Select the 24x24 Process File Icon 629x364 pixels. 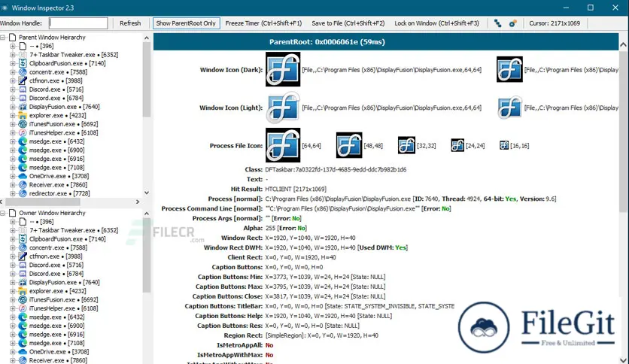[x=457, y=145]
